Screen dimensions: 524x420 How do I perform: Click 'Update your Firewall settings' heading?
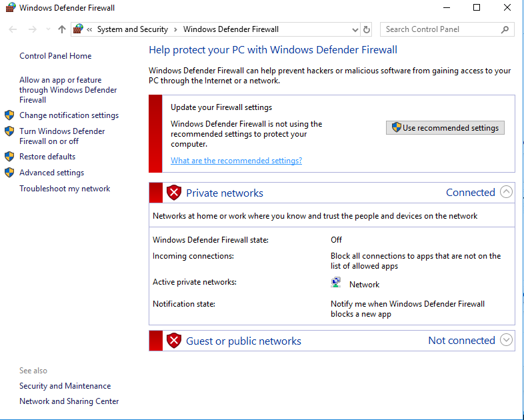tap(221, 107)
